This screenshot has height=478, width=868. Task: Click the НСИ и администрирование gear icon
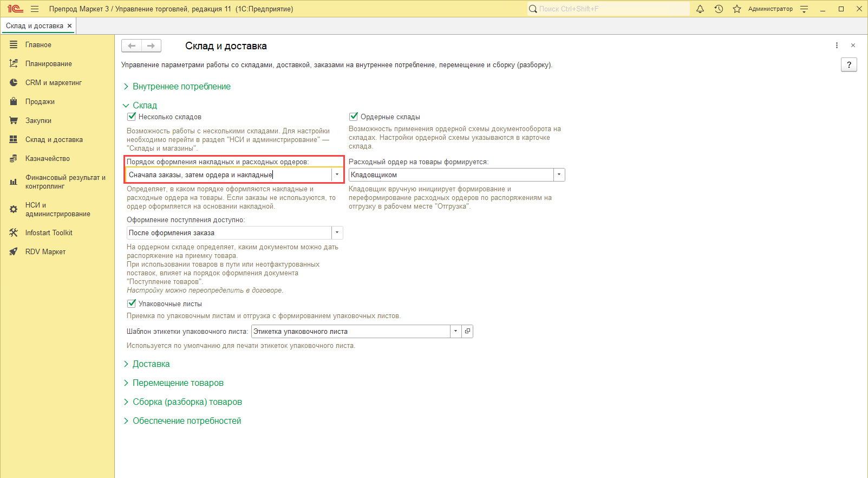coord(14,209)
